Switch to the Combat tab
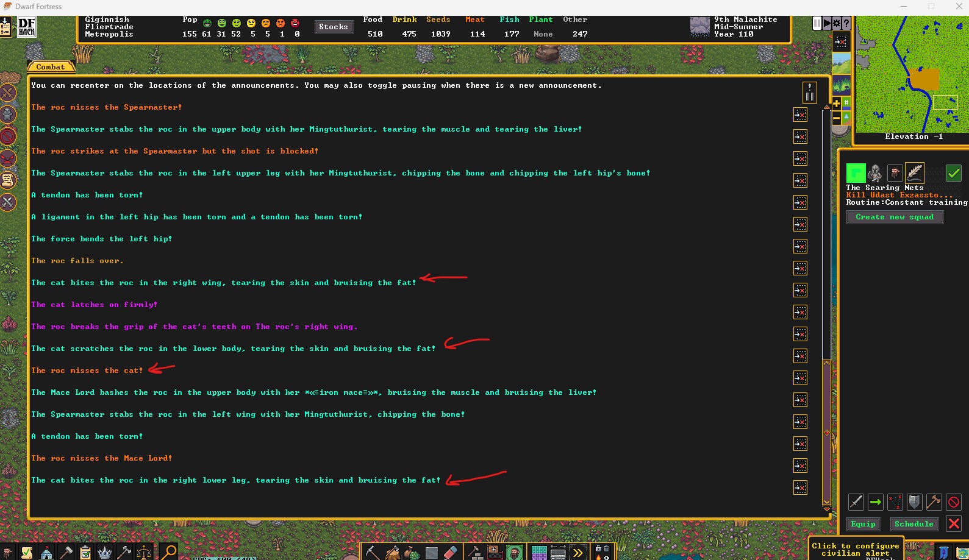 tap(51, 67)
